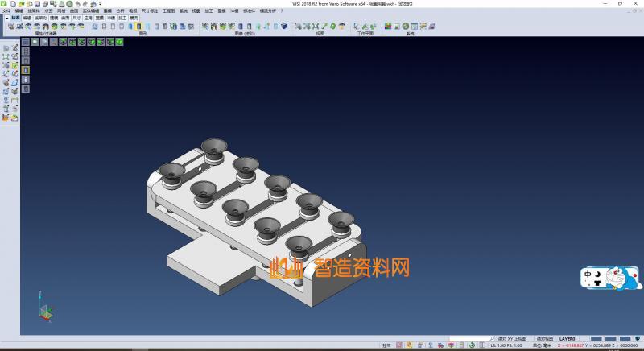Open the 尺寸标注 menu

point(150,10)
